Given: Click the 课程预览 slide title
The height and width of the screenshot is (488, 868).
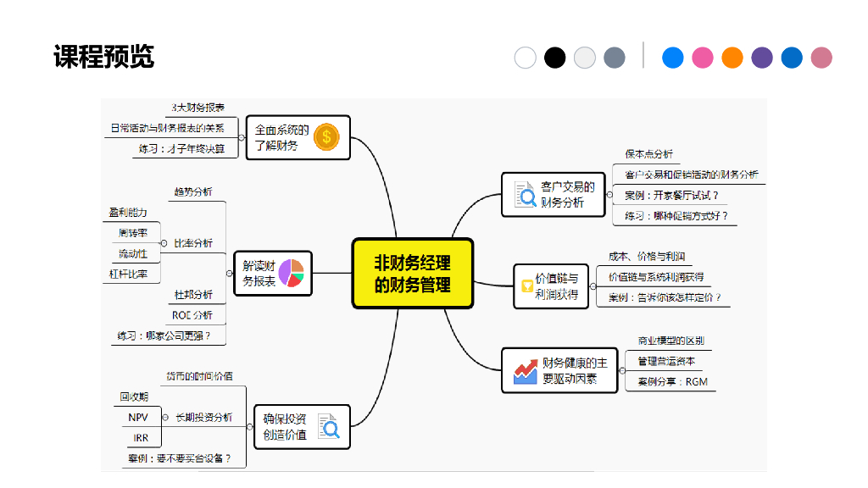Looking at the screenshot, I should point(105,55).
